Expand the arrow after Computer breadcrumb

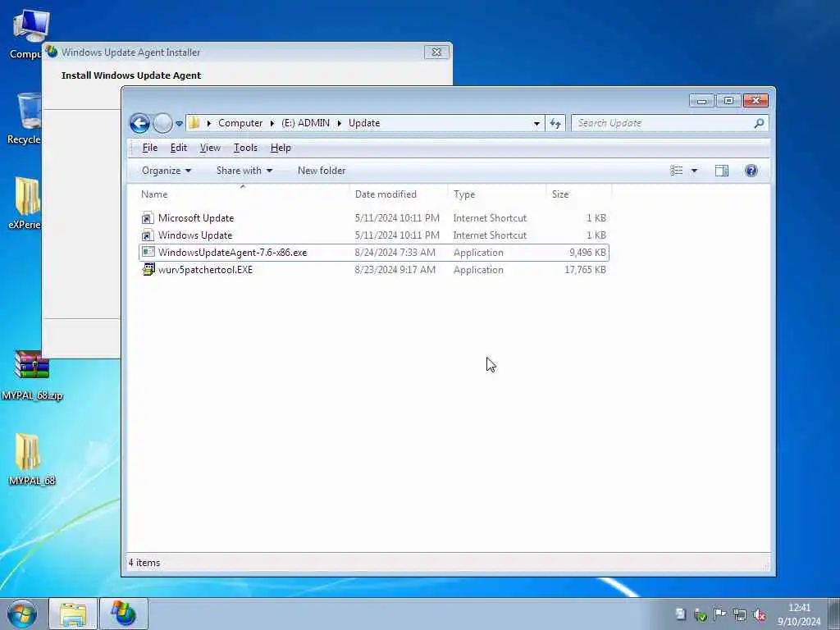point(272,123)
